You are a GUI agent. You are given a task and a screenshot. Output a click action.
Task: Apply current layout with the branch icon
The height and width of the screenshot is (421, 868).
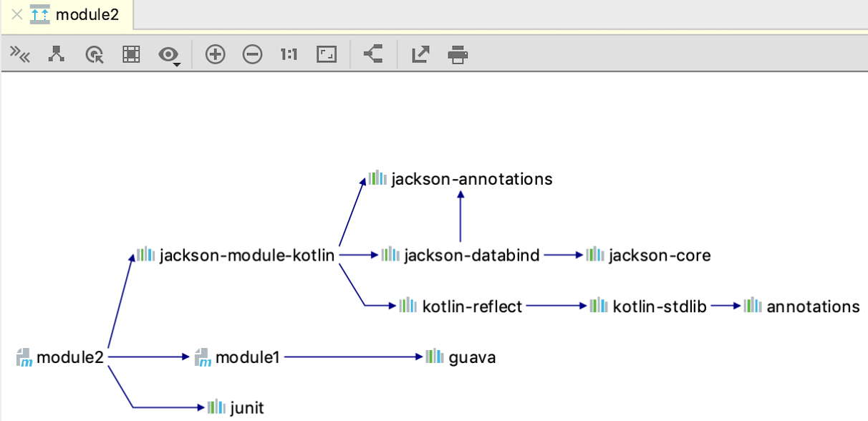click(373, 54)
